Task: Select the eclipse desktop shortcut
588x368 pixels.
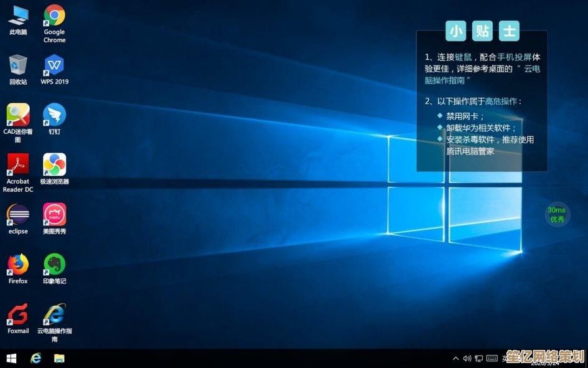Action: (18, 219)
